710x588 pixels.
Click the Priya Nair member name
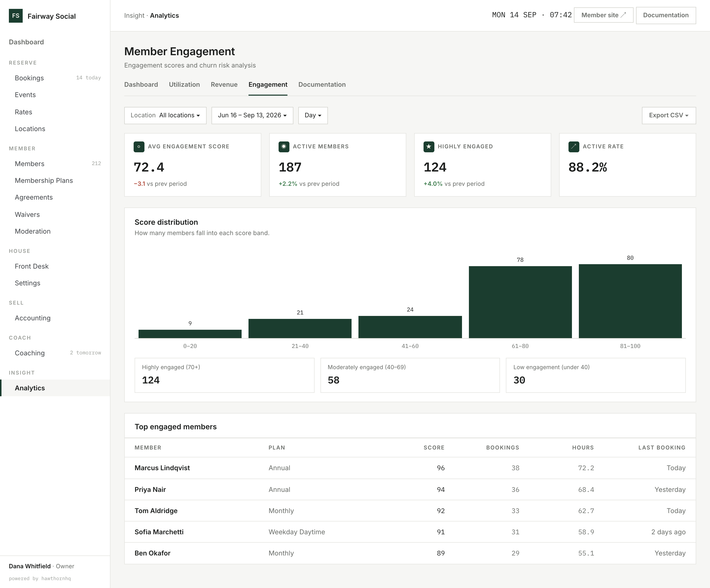pos(150,490)
